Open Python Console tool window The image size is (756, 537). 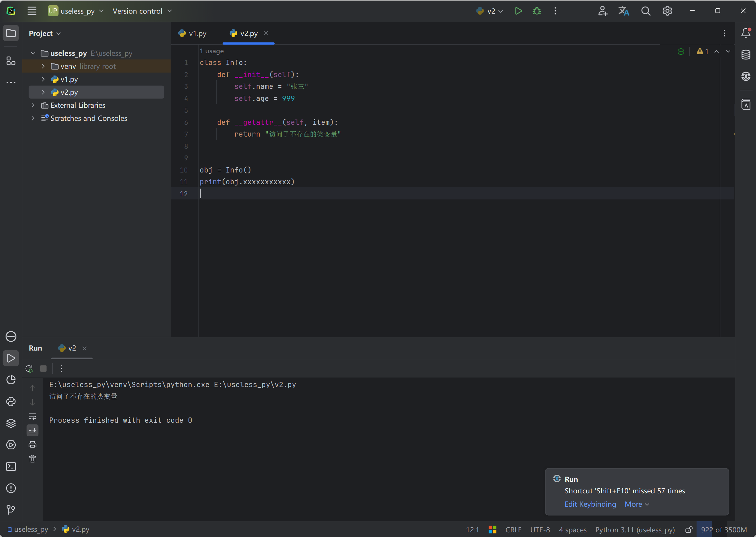tap(11, 401)
